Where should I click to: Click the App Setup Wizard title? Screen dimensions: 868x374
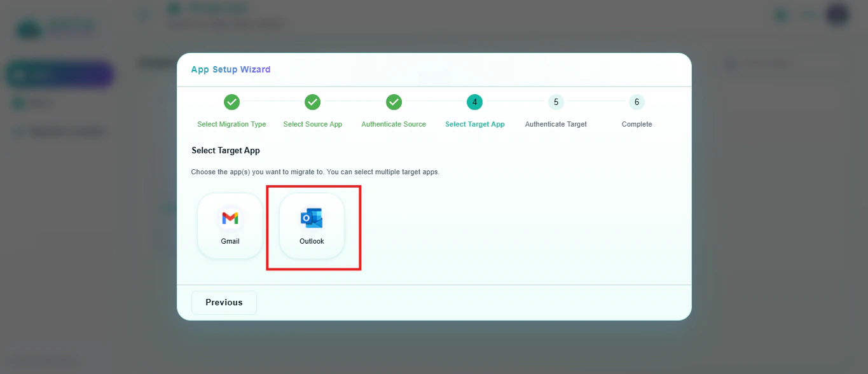(x=231, y=69)
